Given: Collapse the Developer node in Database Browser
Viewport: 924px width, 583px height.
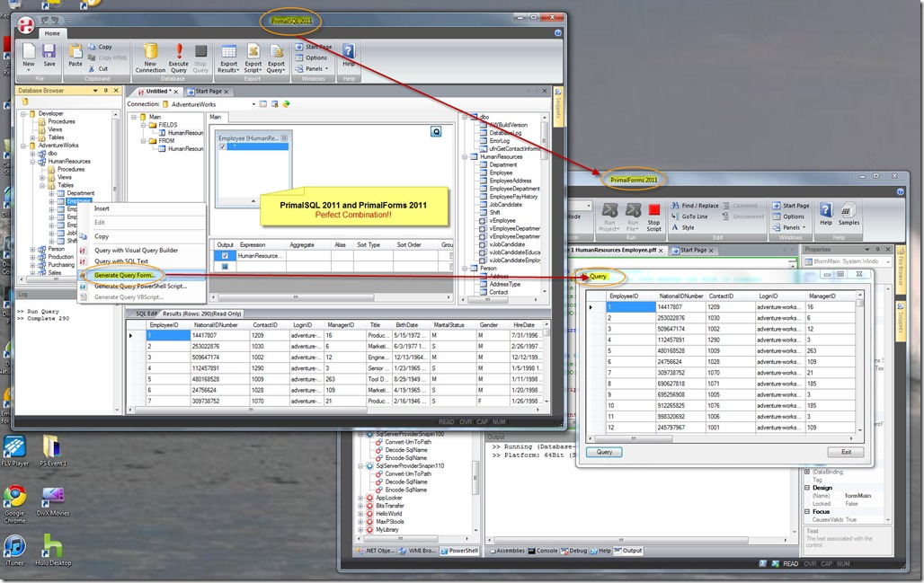Looking at the screenshot, I should 23,113.
